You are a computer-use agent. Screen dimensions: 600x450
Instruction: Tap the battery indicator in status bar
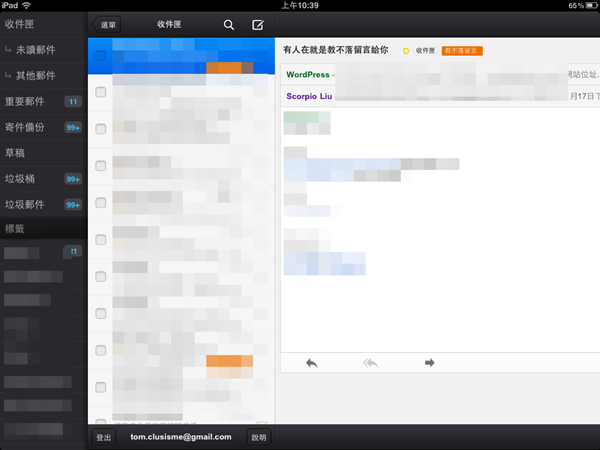pyautogui.click(x=587, y=5)
